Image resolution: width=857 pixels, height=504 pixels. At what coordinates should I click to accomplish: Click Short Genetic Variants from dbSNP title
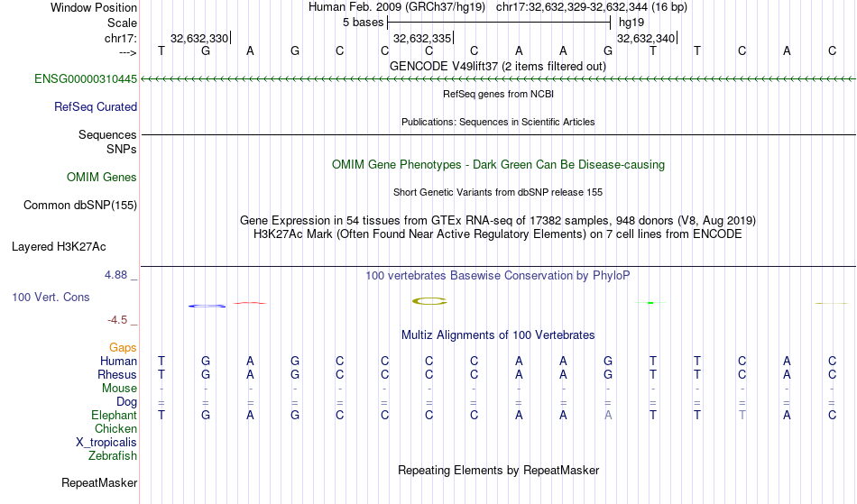497,192
